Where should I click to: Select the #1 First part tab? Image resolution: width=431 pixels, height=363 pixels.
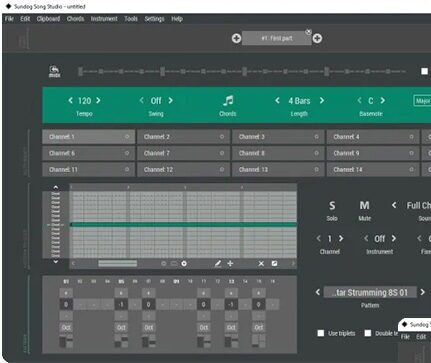click(x=277, y=38)
